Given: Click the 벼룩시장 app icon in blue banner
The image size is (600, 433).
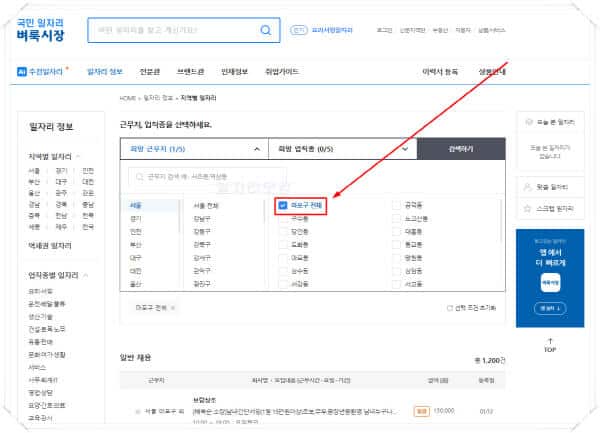Looking at the screenshot, I should coord(550,283).
